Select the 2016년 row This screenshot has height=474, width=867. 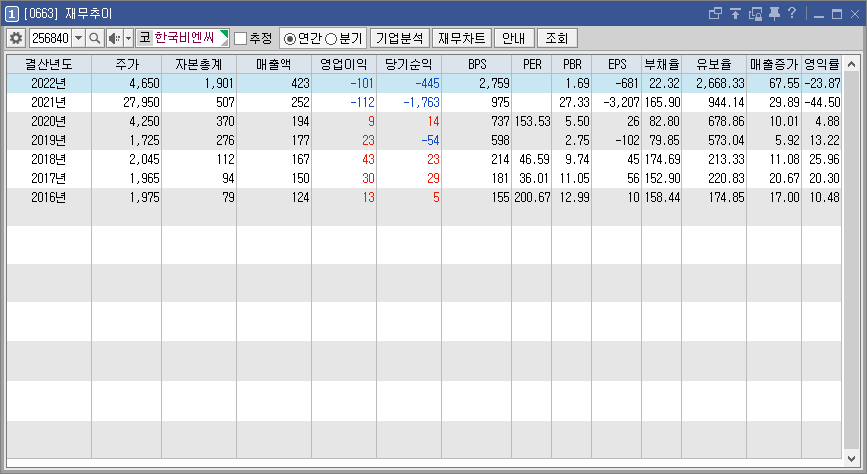pos(424,197)
